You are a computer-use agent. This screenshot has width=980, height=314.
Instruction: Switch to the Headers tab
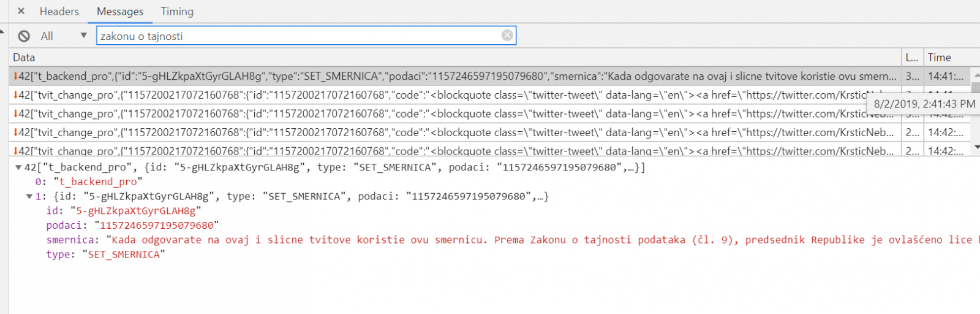(x=59, y=12)
